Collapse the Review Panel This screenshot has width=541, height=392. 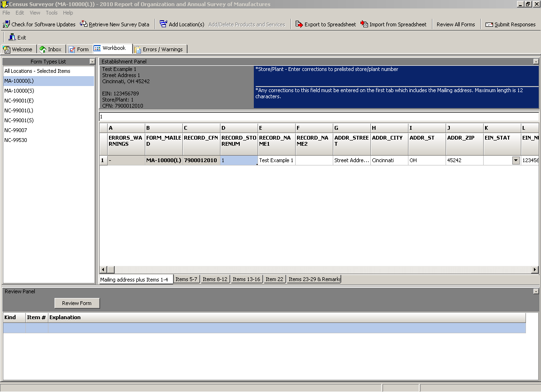pyautogui.click(x=536, y=291)
